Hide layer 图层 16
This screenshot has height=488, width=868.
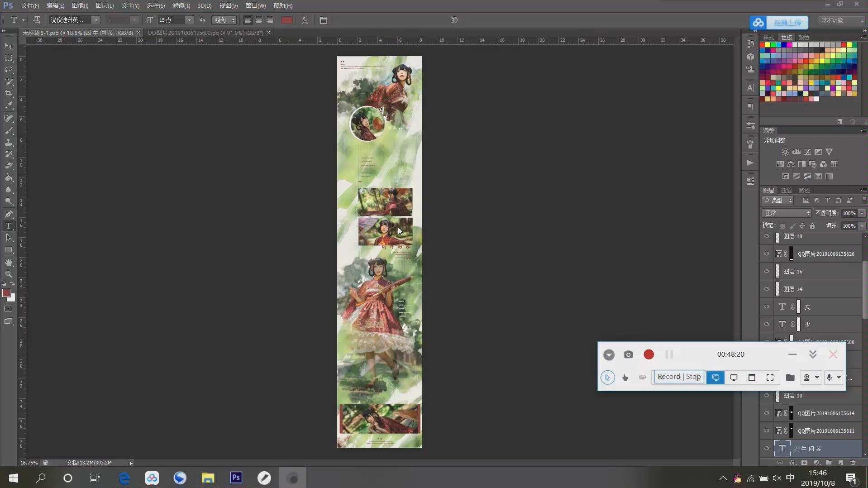click(767, 272)
